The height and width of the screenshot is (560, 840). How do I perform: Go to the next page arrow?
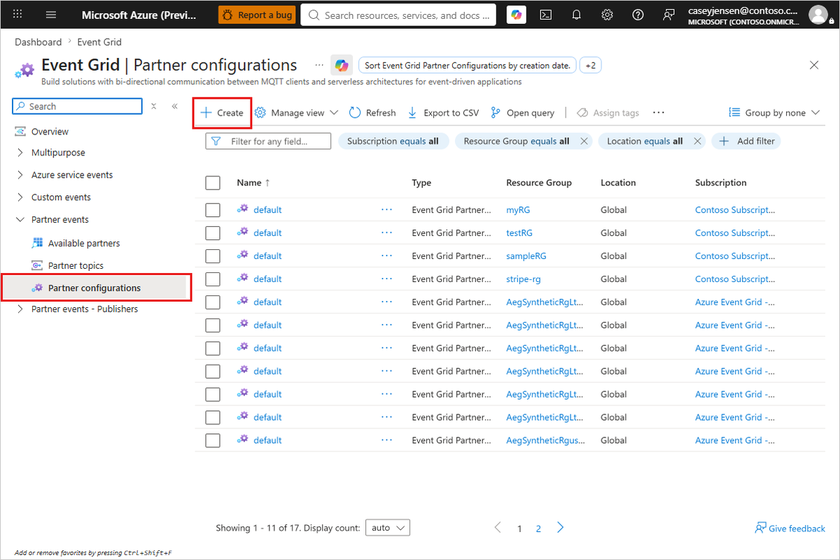pos(560,527)
